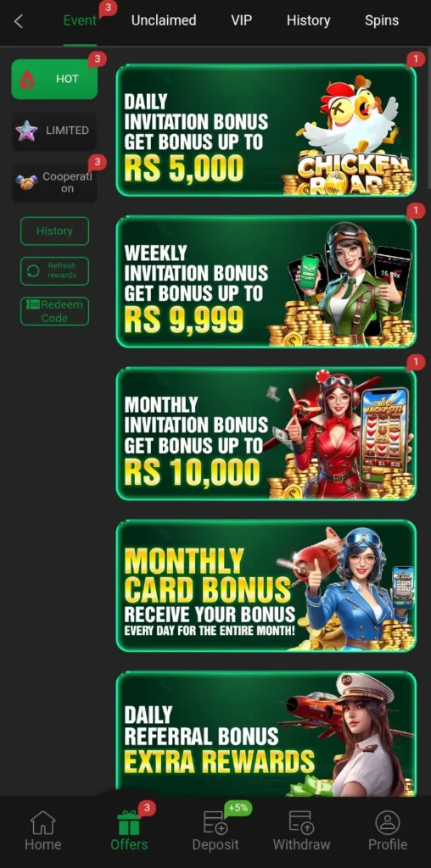This screenshot has width=431, height=868.
Task: Go to the Profile icon
Action: point(387,822)
